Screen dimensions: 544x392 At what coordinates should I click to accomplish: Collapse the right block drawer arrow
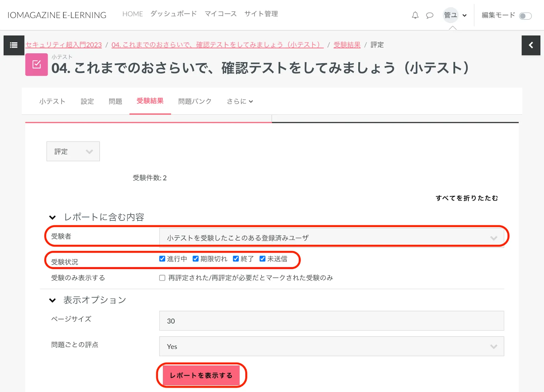(x=531, y=45)
